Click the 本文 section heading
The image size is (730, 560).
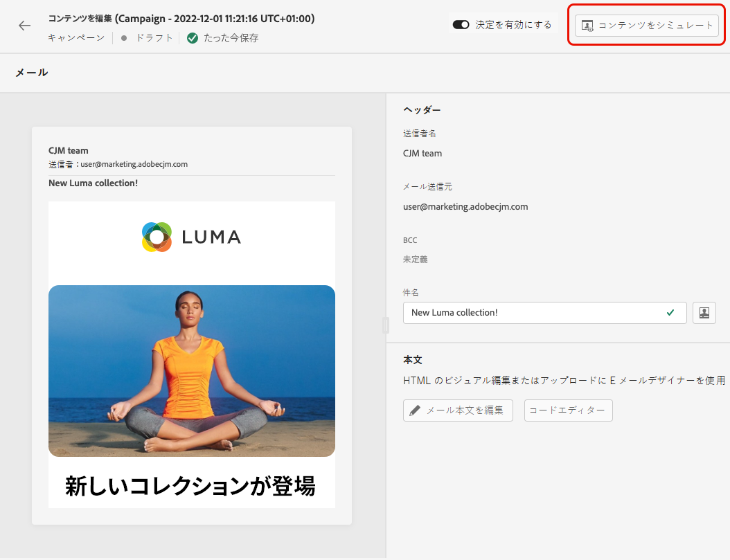tap(413, 360)
